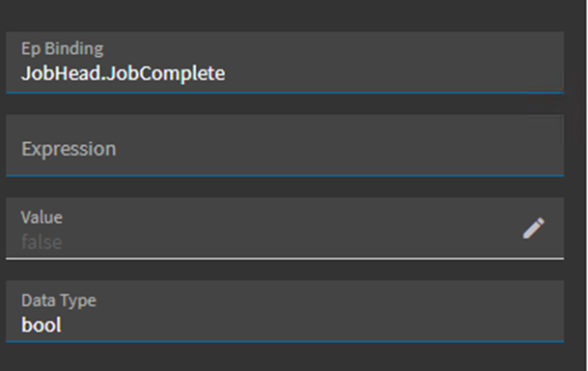Click the Expression placeholder text
Image resolution: width=588 pixels, height=371 pixels.
point(69,149)
